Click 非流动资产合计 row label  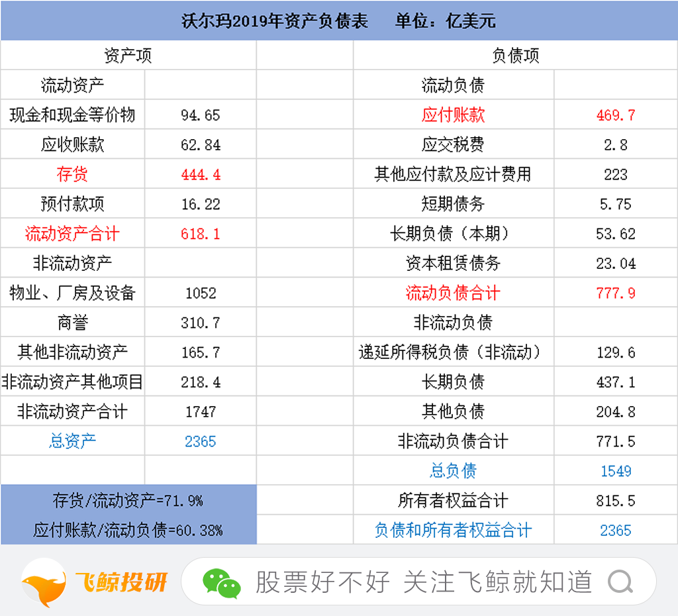point(72,411)
